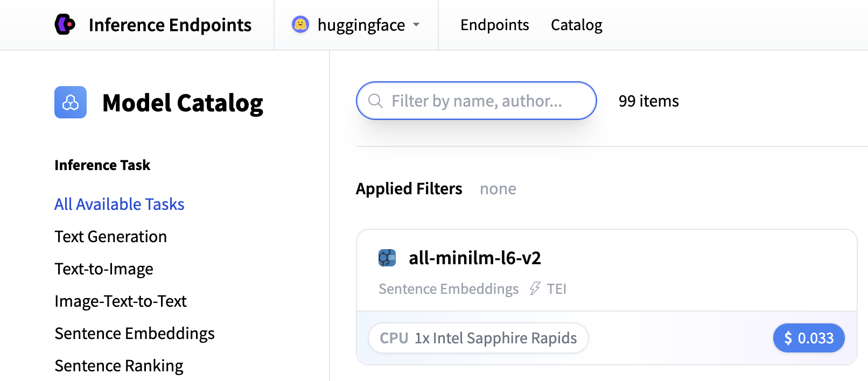Click the all-minilm-l6-v2 model icon

[x=387, y=258]
